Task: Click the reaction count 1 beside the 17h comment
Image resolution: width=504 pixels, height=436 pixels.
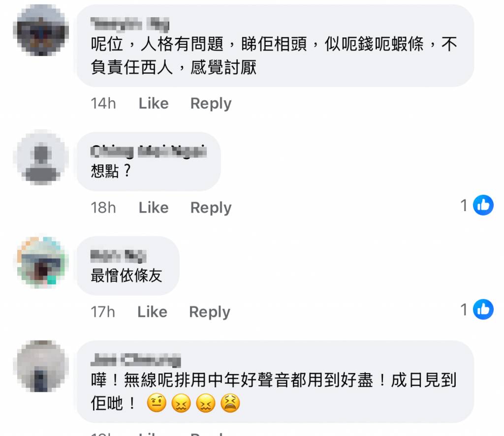Action: pyautogui.click(x=464, y=310)
